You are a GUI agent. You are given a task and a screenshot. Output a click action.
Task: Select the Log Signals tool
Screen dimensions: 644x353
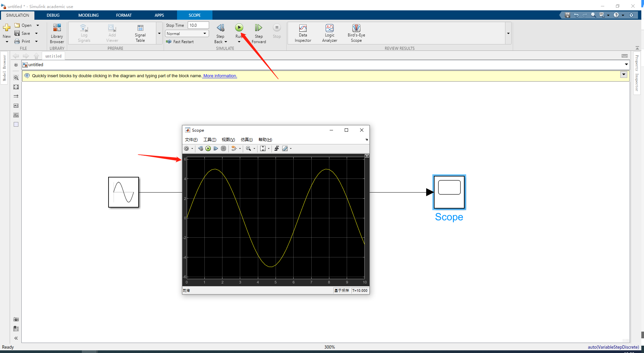[84, 33]
